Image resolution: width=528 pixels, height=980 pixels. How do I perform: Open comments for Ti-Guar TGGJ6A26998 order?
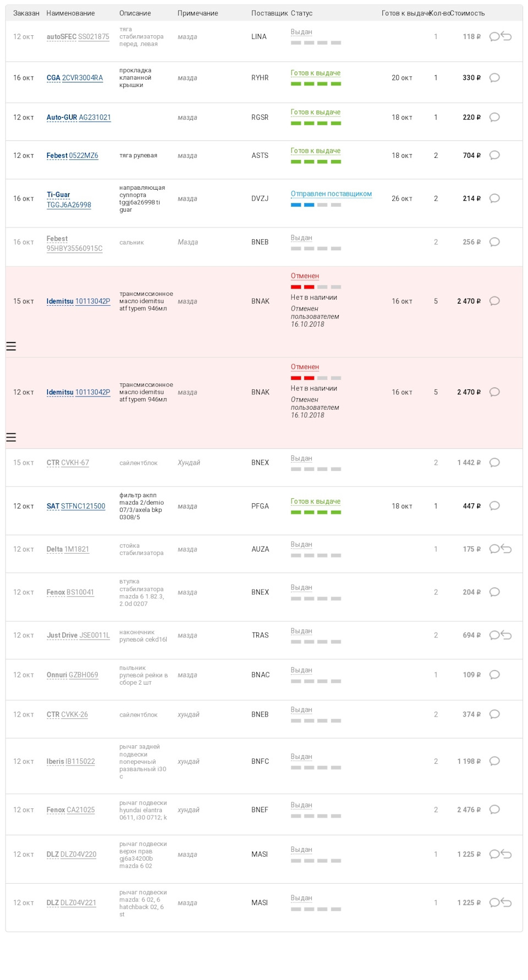tap(494, 199)
